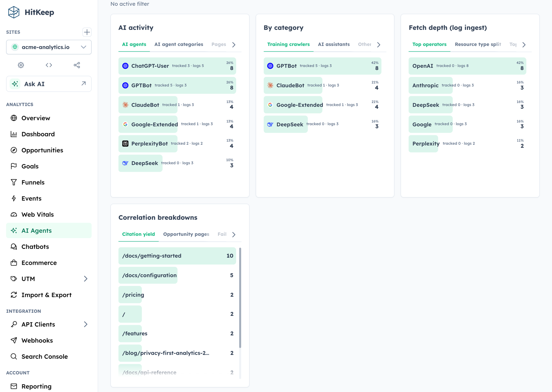
Task: Show more Correlation breakdowns tabs with the arrow
Action: pos(234,235)
